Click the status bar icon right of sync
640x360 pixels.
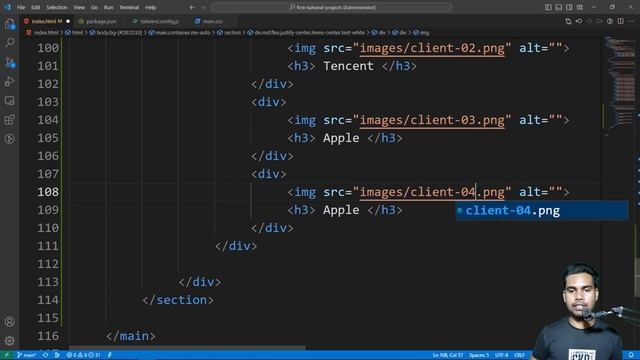tap(57, 355)
